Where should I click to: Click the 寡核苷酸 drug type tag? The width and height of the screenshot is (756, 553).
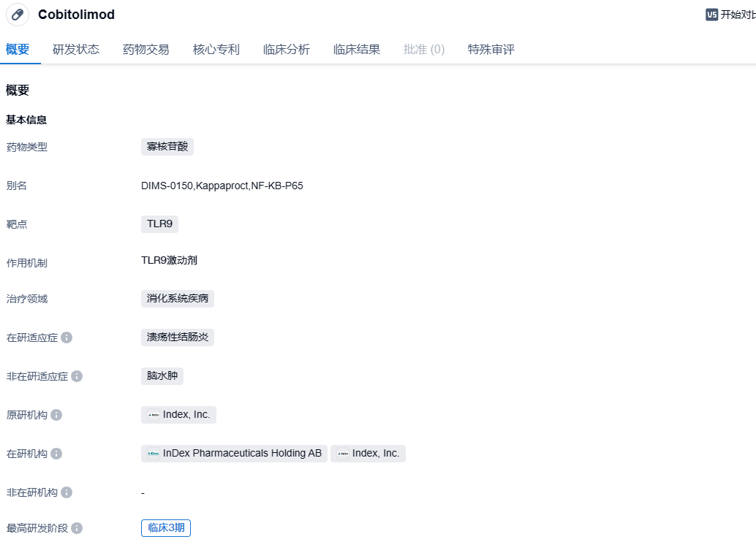[167, 147]
